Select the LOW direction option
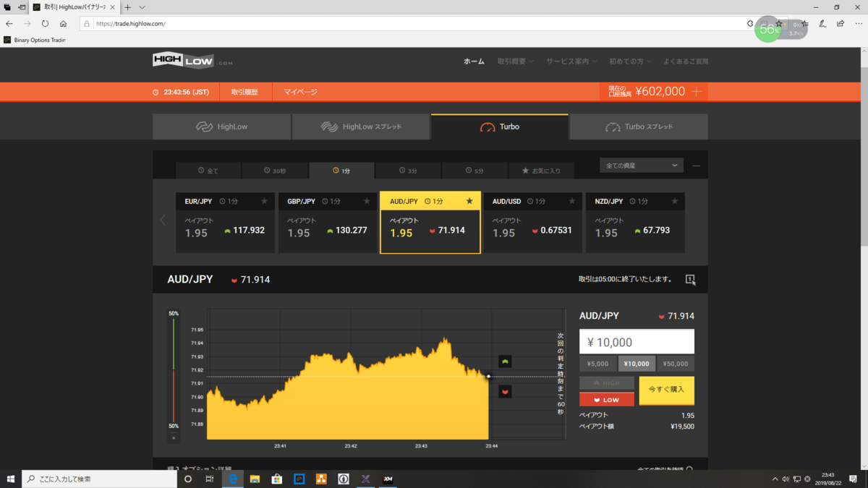 pos(607,399)
